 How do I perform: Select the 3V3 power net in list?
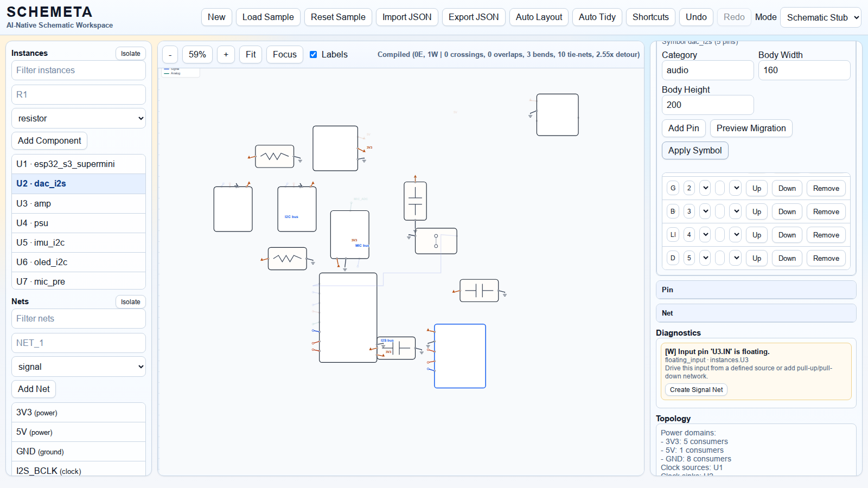(x=79, y=413)
